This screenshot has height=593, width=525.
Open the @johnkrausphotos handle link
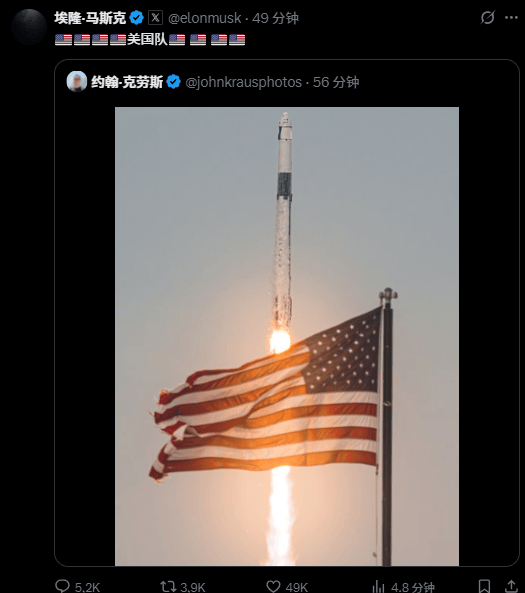point(243,82)
